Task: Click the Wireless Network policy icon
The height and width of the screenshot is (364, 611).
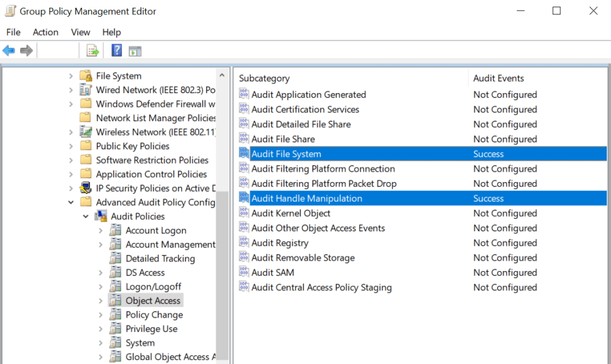Action: (86, 132)
